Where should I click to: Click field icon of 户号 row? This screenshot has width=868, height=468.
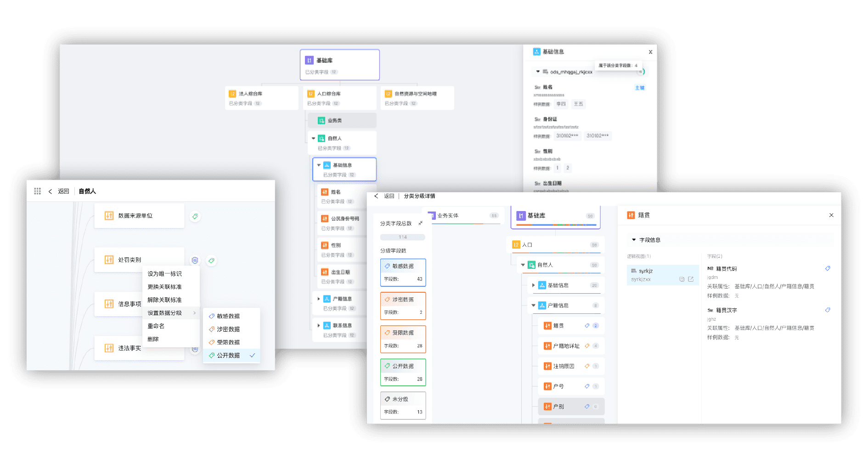pos(547,386)
